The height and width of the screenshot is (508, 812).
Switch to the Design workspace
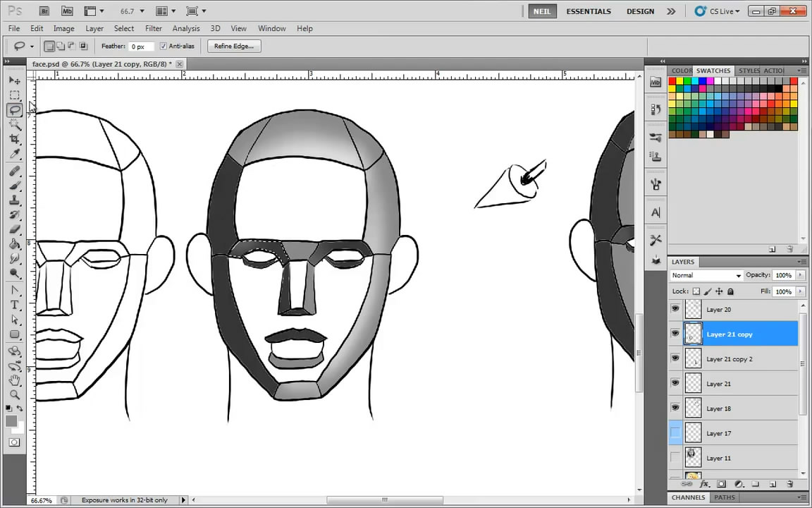point(640,11)
